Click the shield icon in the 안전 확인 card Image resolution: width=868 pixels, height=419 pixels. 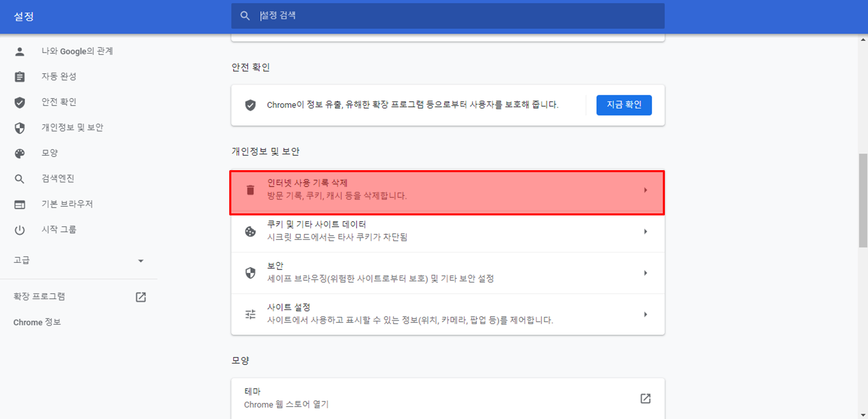250,105
